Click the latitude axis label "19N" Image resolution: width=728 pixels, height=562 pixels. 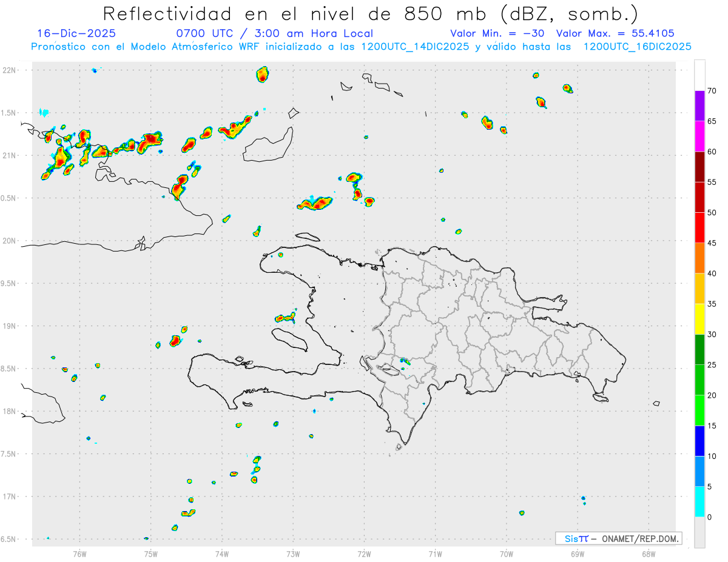tap(10, 326)
